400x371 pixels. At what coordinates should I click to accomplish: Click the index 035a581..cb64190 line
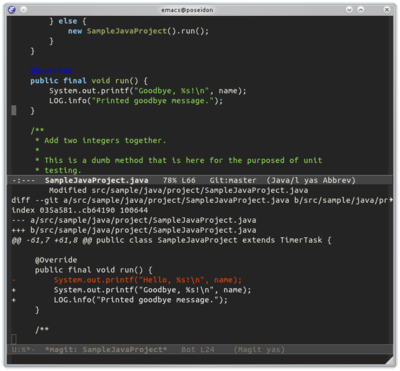80,210
